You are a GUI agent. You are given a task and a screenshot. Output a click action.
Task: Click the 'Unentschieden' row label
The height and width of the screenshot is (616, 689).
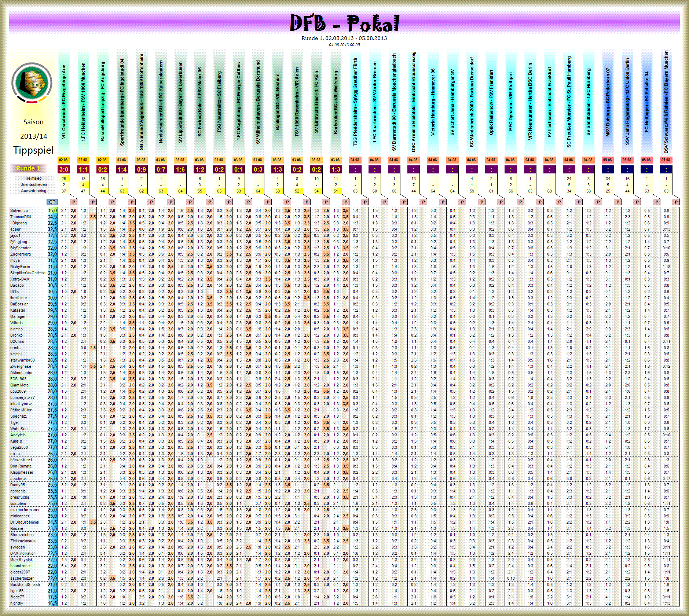point(33,185)
